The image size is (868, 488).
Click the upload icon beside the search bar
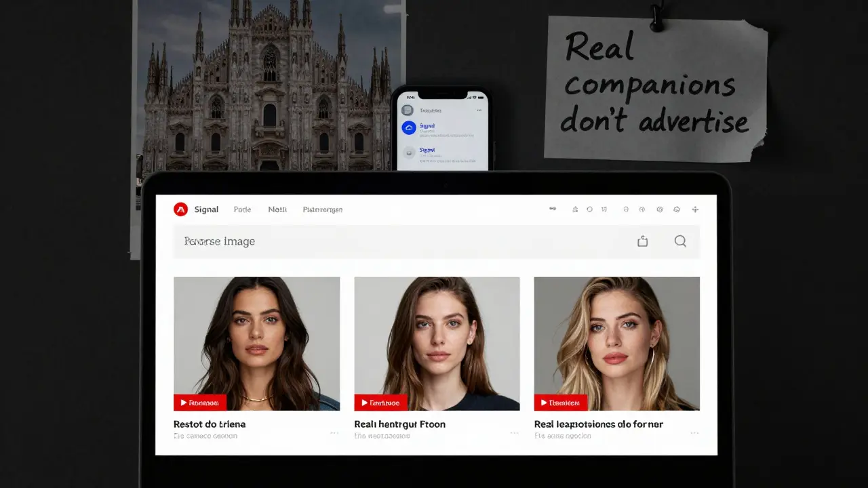642,241
